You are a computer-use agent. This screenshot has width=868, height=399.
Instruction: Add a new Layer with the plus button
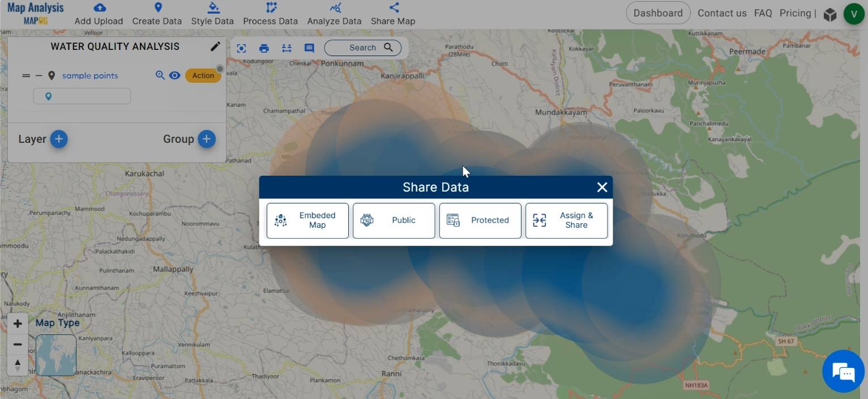tap(59, 139)
